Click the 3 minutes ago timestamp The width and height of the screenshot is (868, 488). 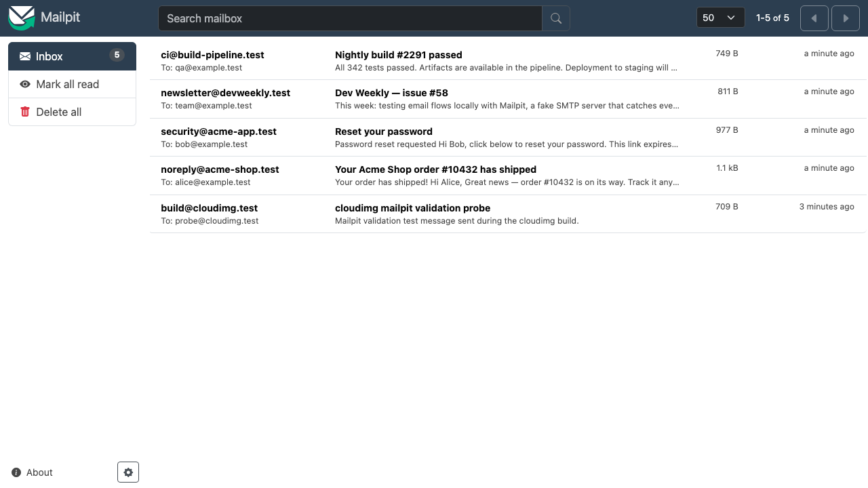pos(827,207)
